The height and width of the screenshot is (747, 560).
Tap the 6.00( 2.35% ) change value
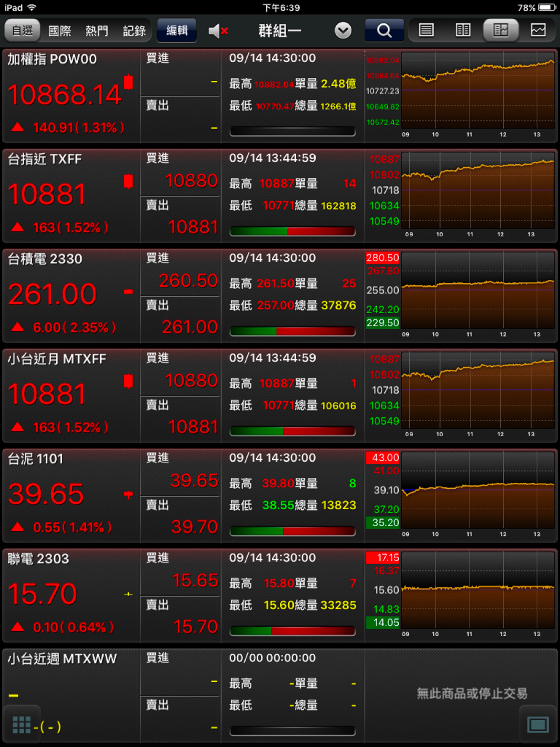click(x=74, y=328)
